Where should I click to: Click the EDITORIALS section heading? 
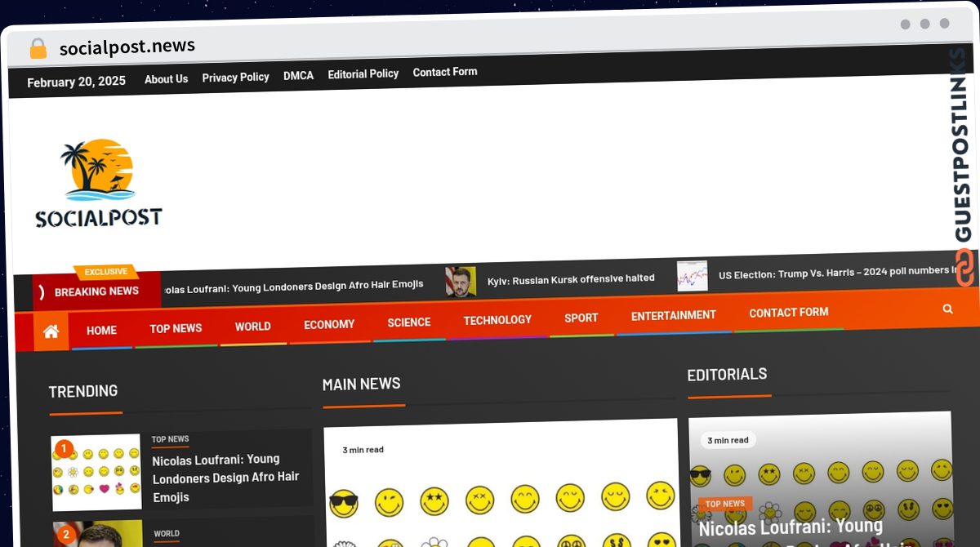(727, 375)
